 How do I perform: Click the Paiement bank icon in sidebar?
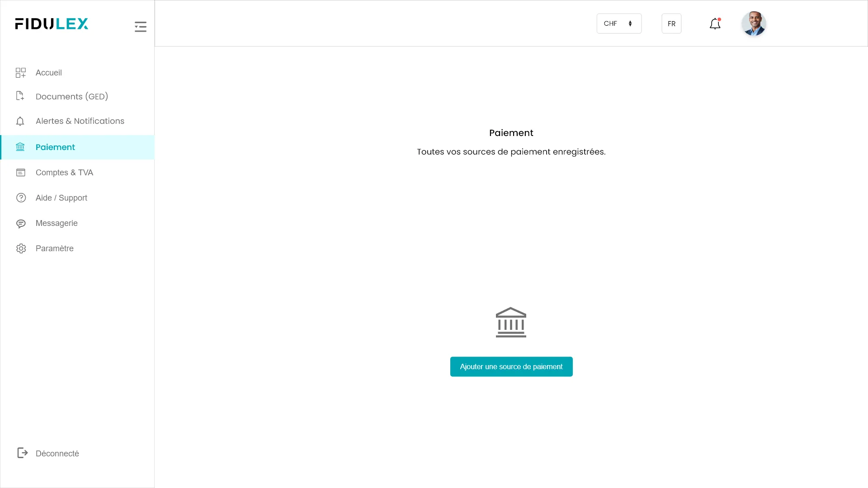click(x=20, y=147)
